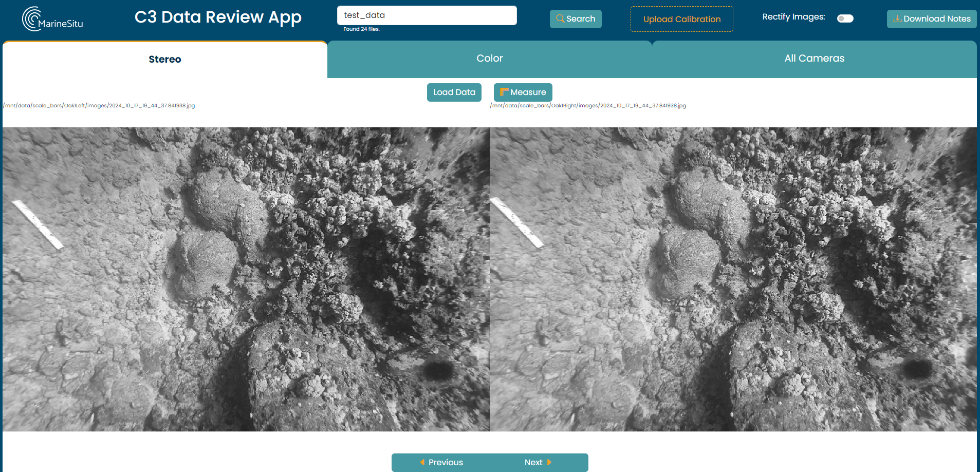Activate the Measure ruler tool
Viewport: 980px width, 475px height.
coord(523,92)
